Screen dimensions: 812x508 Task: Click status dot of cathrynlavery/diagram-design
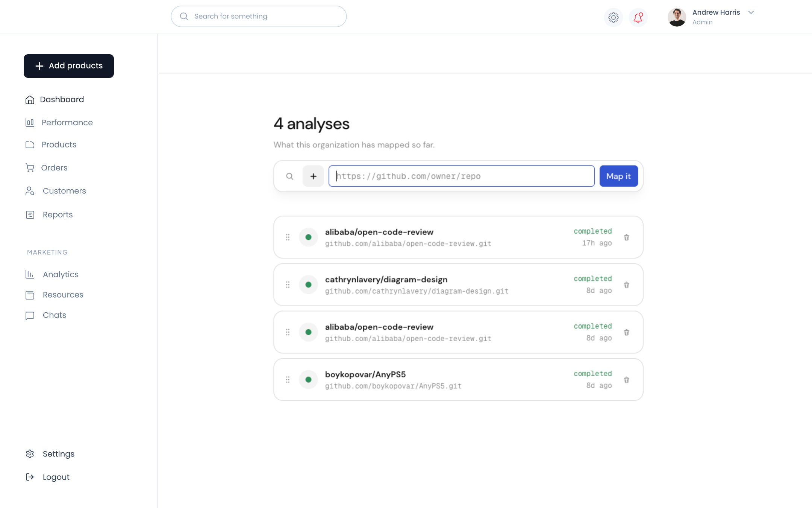click(308, 284)
